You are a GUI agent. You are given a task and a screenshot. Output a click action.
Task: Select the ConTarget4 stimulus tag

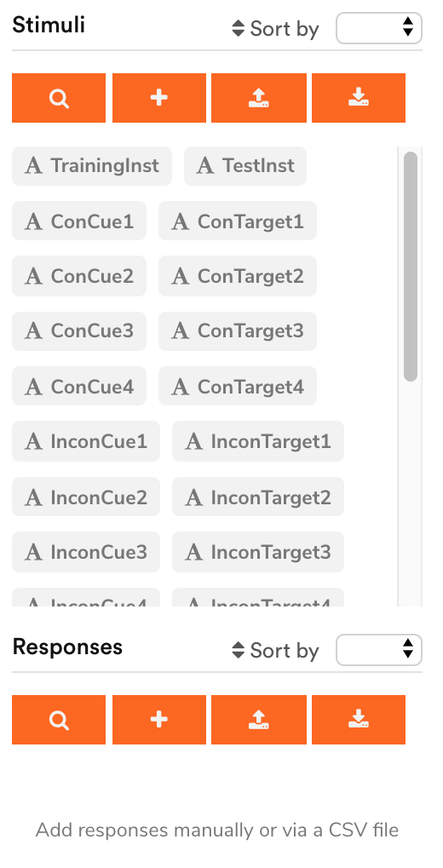click(238, 387)
